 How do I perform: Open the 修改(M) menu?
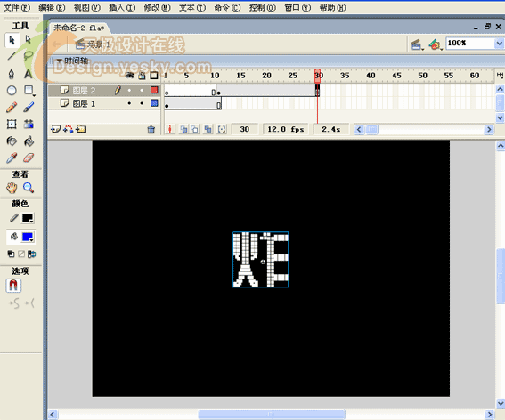click(157, 7)
